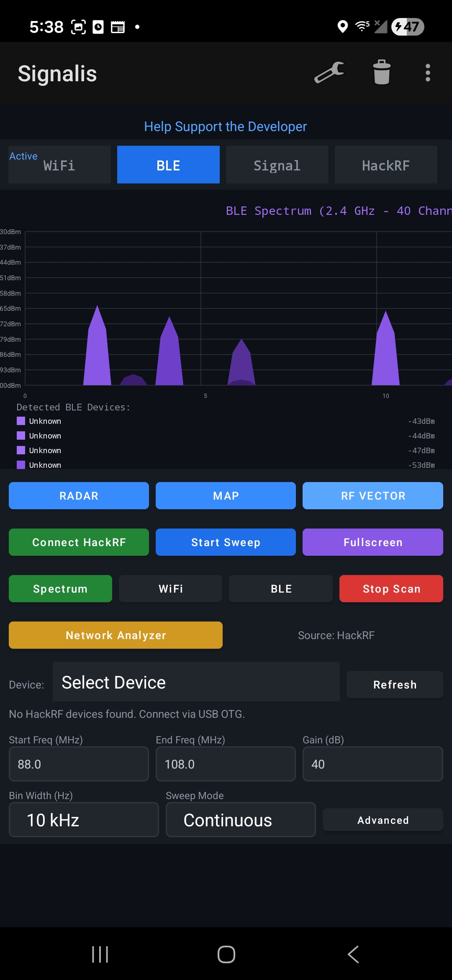Tap the No HackRF devices found message
This screenshot has width=452, height=980.
click(x=127, y=714)
